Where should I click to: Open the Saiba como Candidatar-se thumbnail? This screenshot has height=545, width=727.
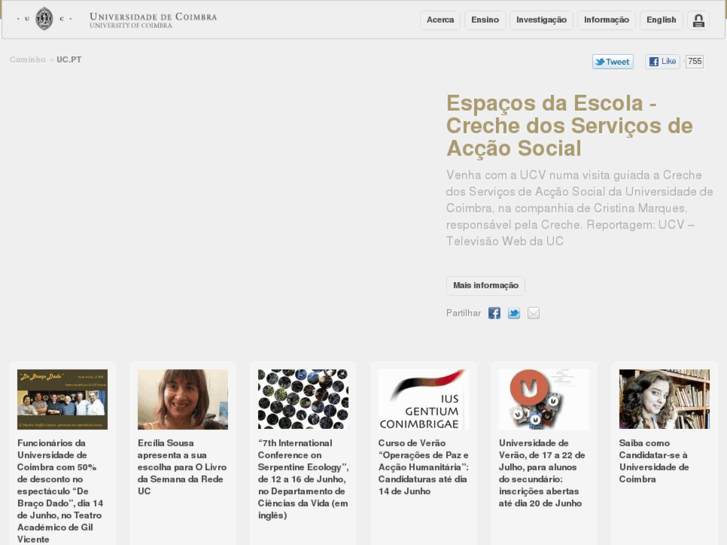pos(664,399)
